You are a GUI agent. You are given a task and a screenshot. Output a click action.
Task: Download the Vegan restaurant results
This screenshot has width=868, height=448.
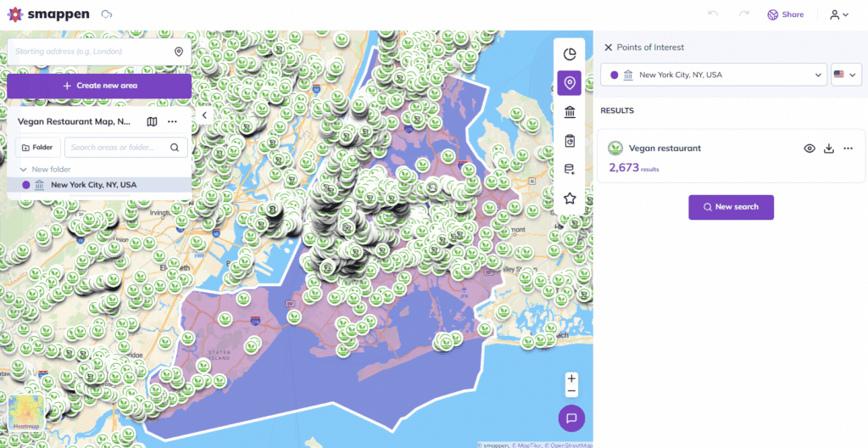[x=829, y=148]
